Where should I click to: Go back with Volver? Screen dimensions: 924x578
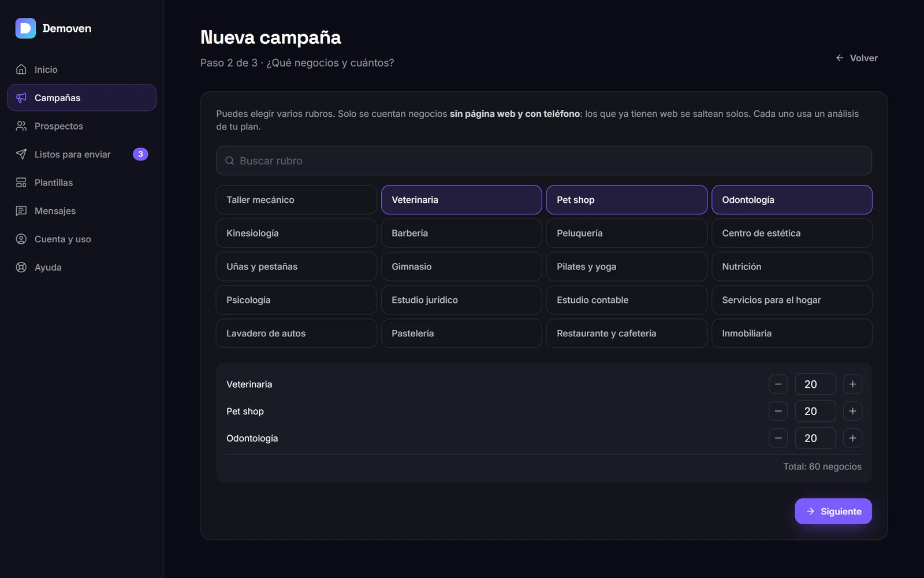tap(856, 58)
